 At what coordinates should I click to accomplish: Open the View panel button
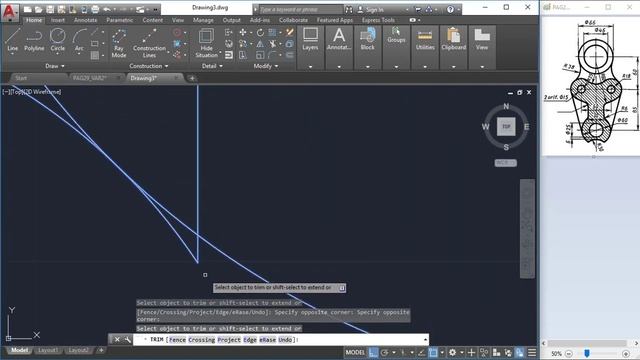pyautogui.click(x=482, y=40)
